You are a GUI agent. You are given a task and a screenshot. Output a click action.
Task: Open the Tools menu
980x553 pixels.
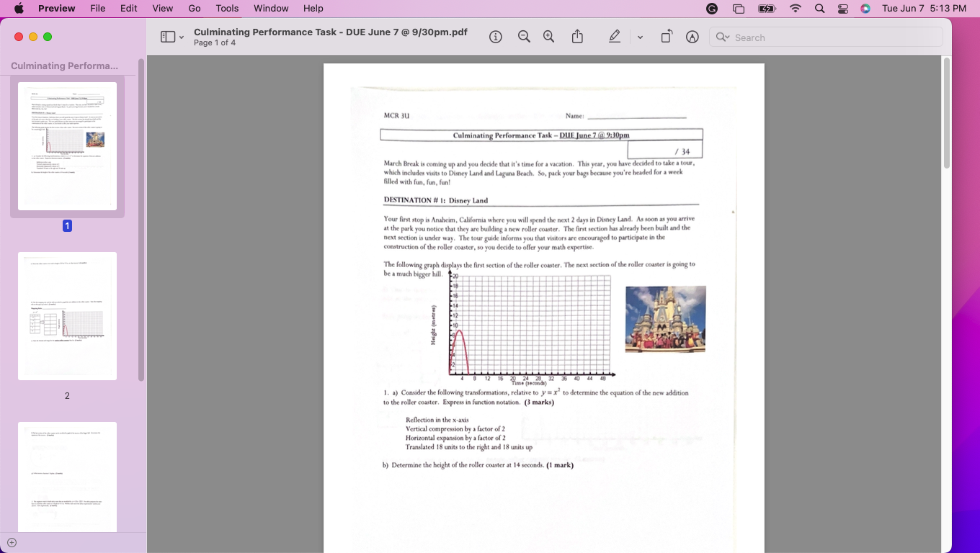coord(227,9)
